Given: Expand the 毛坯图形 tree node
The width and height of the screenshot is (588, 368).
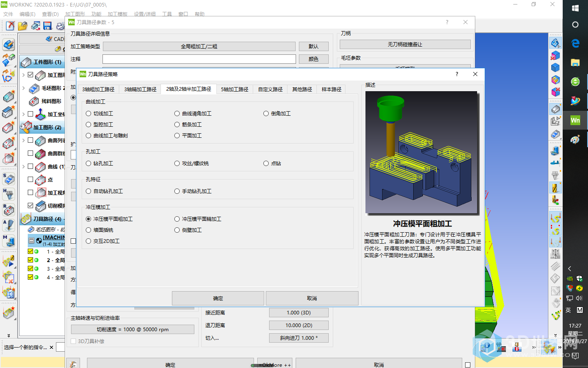Looking at the screenshot, I should point(23,88).
